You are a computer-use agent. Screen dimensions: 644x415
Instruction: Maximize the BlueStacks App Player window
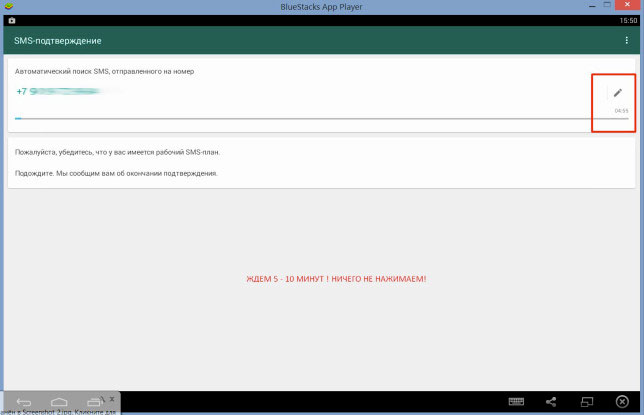click(607, 5)
